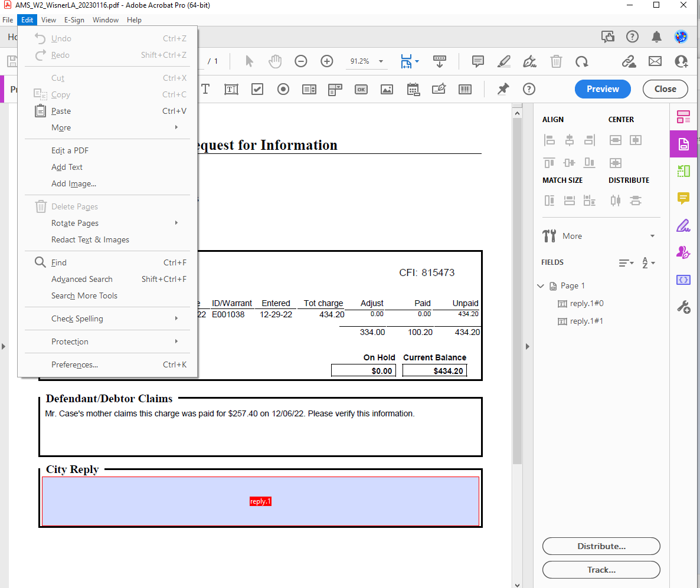Open the JavaScript panel
This screenshot has height=588, width=700.
(x=683, y=280)
